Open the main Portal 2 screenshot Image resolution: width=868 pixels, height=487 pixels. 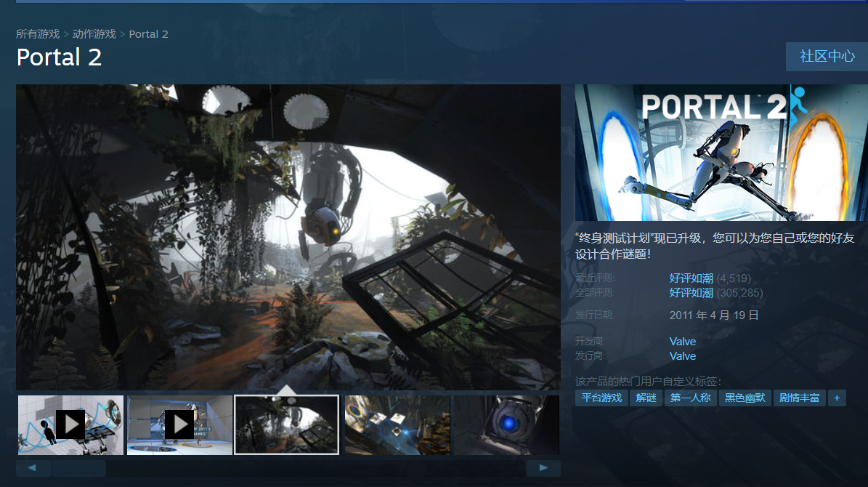click(x=288, y=236)
